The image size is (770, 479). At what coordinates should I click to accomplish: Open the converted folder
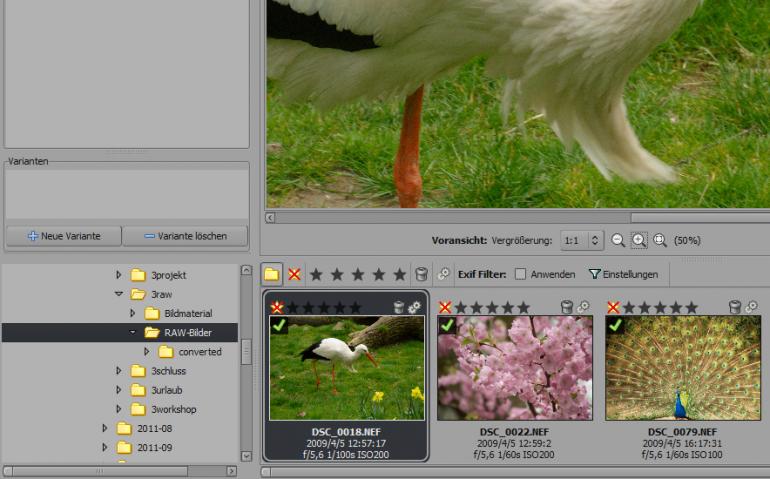(200, 352)
